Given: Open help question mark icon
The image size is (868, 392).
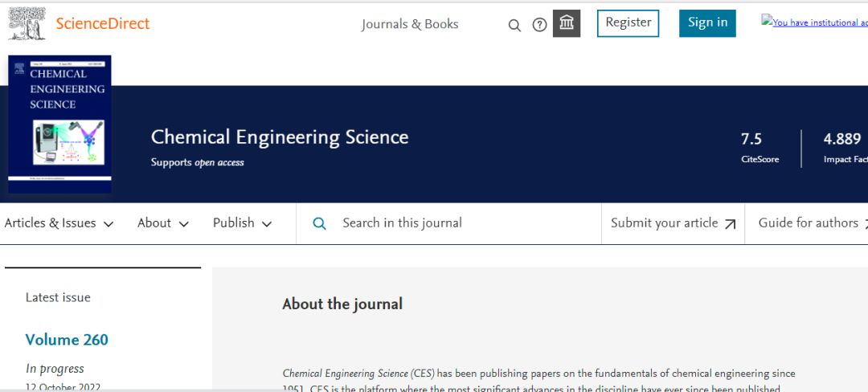Looking at the screenshot, I should pos(539,25).
